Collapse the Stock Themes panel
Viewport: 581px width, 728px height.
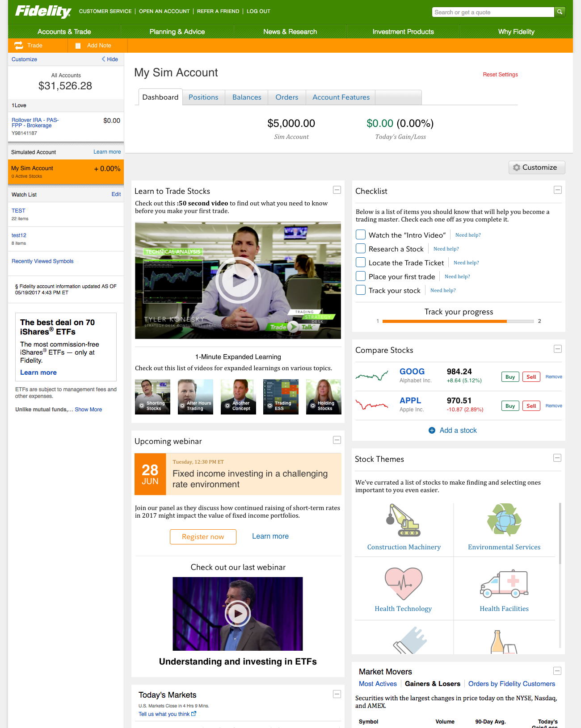coord(557,458)
